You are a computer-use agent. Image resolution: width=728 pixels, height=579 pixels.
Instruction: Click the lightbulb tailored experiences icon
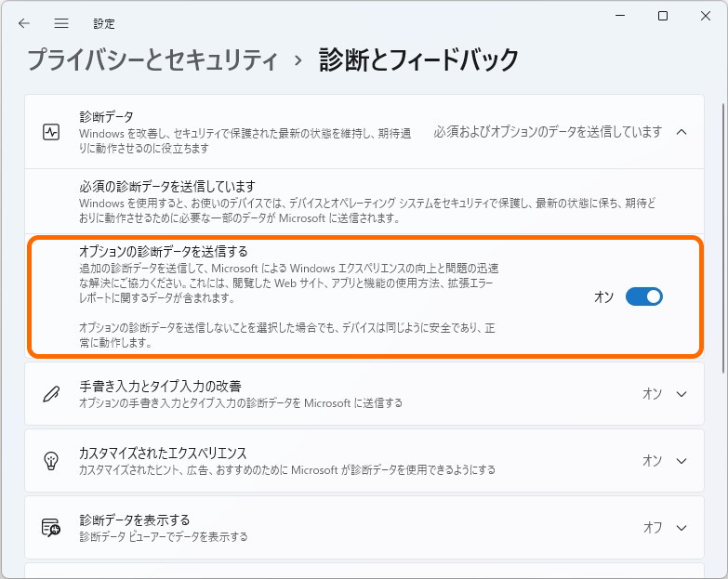click(51, 461)
